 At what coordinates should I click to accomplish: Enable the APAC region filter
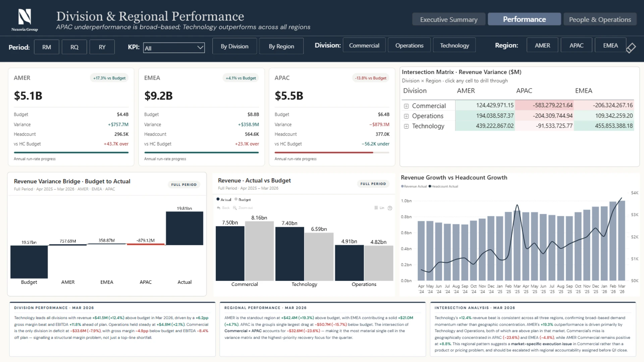click(576, 45)
